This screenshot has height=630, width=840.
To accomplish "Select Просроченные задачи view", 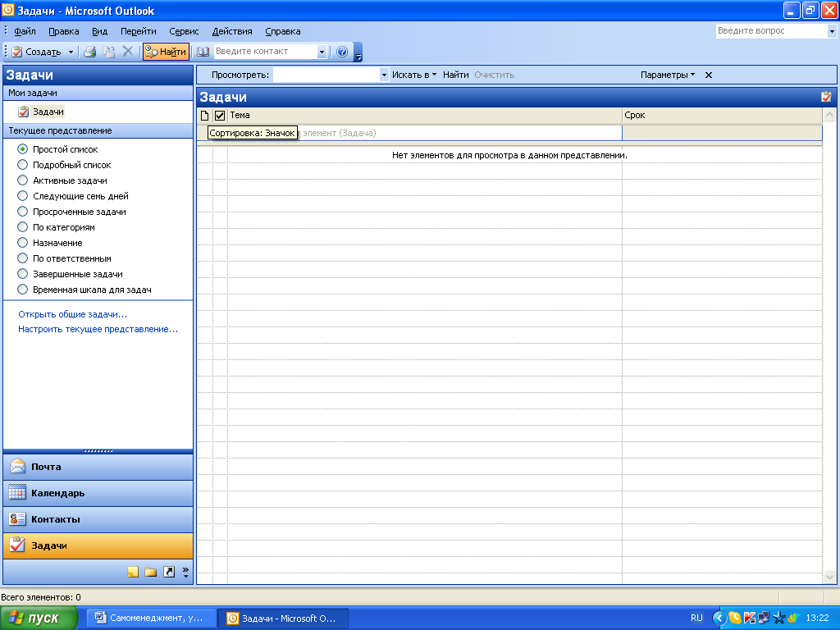I will pos(22,211).
